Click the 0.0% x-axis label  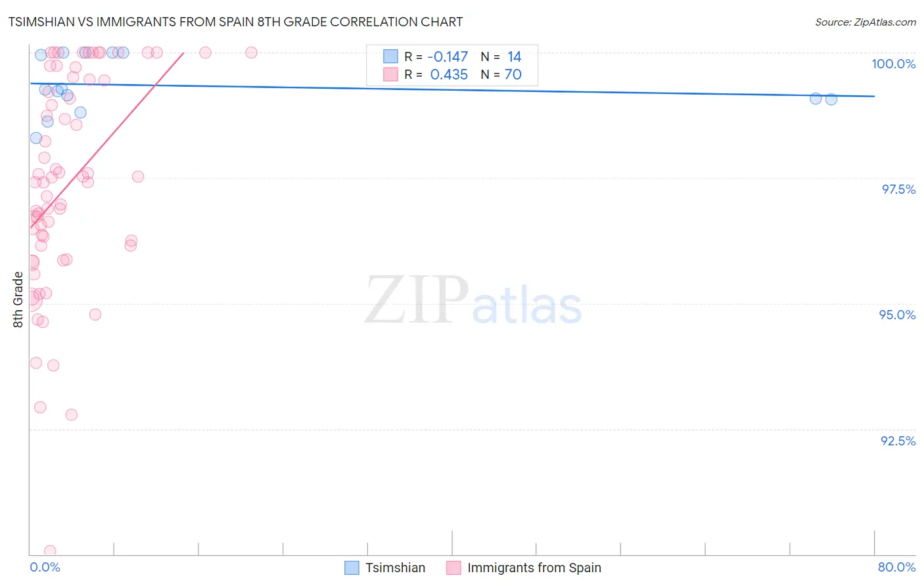45,567
